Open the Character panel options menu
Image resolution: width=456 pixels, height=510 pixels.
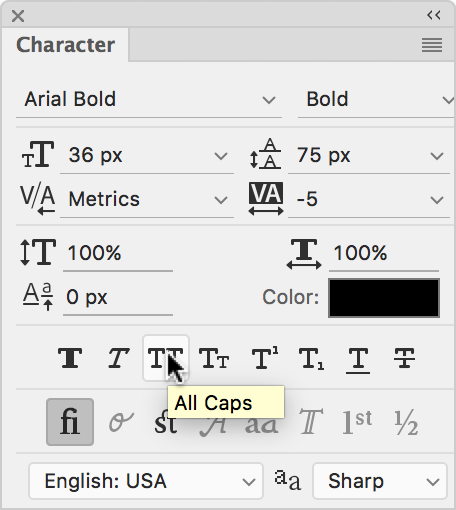pyautogui.click(x=432, y=45)
